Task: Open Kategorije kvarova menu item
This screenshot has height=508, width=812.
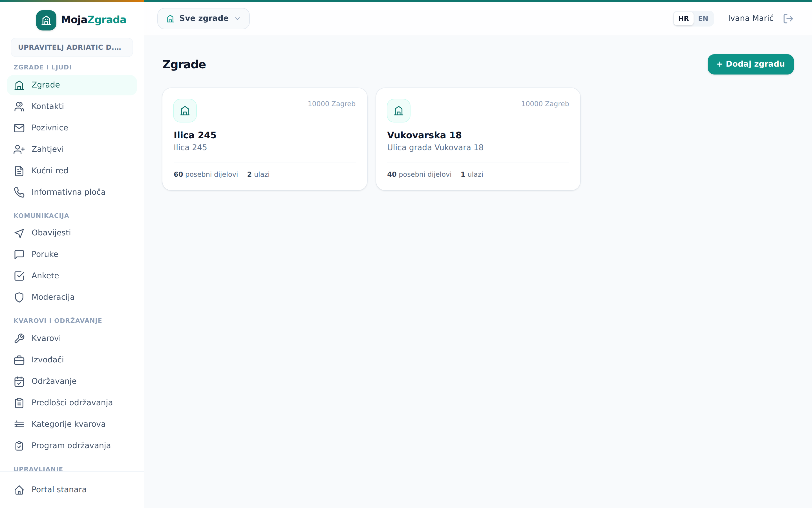Action: click(72, 424)
